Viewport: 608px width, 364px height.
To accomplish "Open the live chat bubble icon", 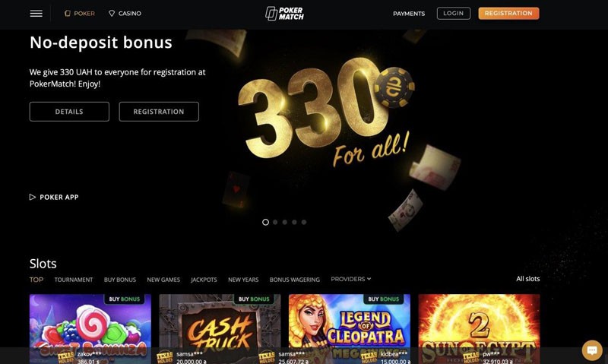I will (x=592, y=350).
